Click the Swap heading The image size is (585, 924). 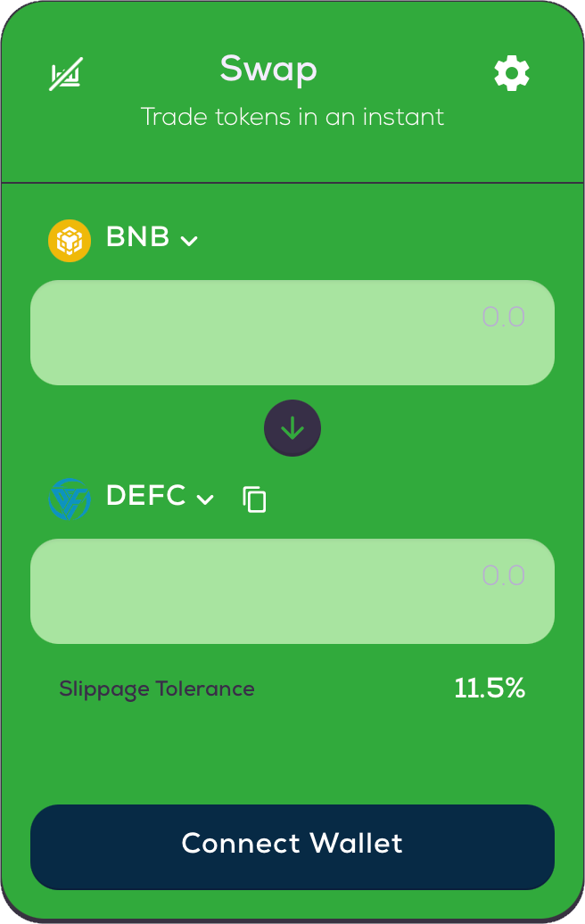pyautogui.click(x=268, y=70)
